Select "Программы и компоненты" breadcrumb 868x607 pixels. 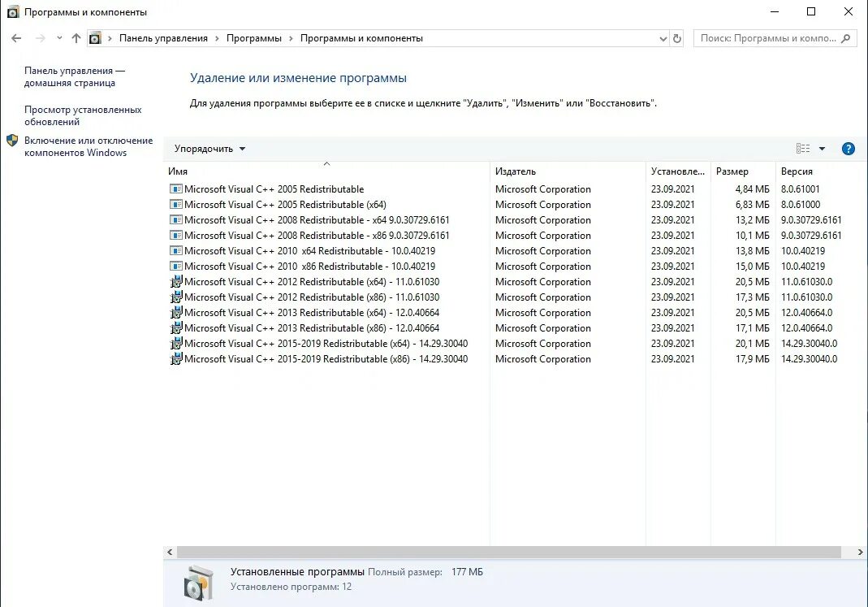point(361,38)
